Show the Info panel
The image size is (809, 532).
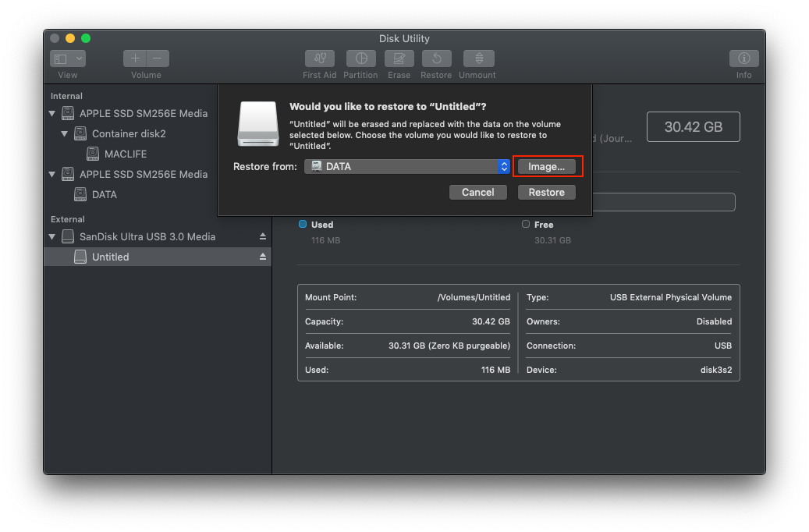743,58
